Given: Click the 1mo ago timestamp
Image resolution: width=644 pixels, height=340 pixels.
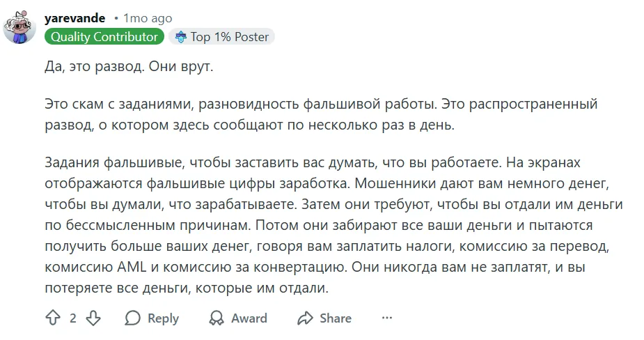Looking at the screenshot, I should (x=148, y=19).
